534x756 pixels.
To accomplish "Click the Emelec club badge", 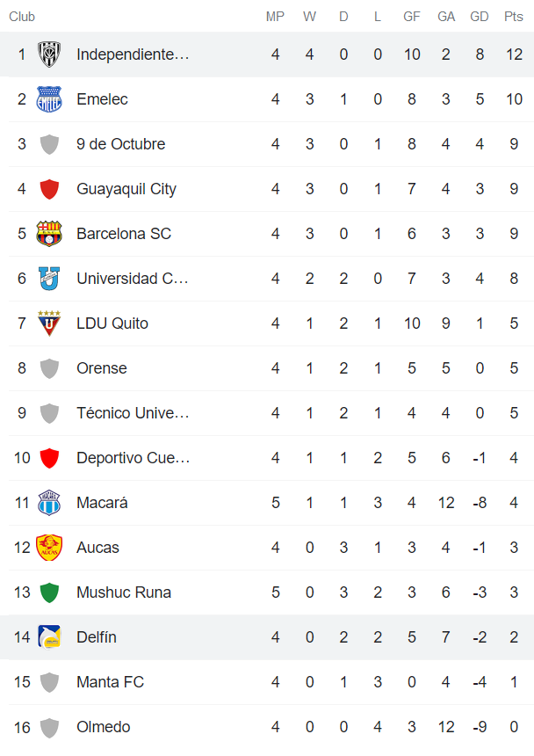I will coord(50,98).
